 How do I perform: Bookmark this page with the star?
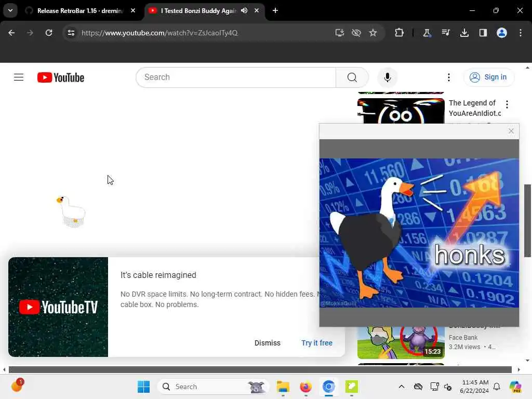click(373, 33)
